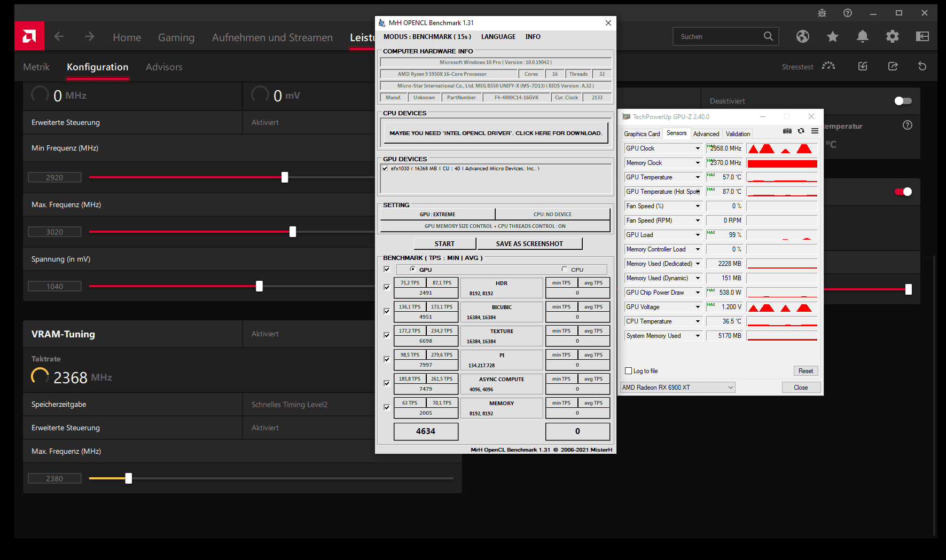Viewport: 946px width, 560px height.
Task: Take GPU-Z screenshot with camera icon
Action: [787, 131]
